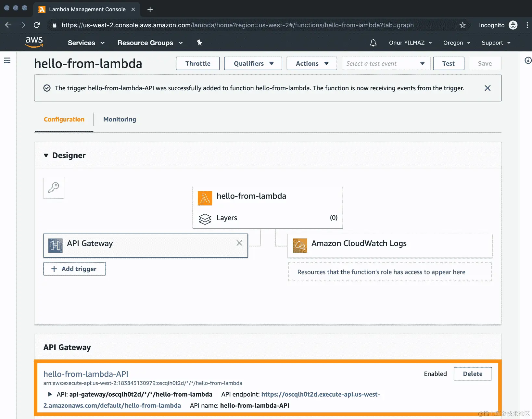Open the Select a test event dropdown

(386, 63)
